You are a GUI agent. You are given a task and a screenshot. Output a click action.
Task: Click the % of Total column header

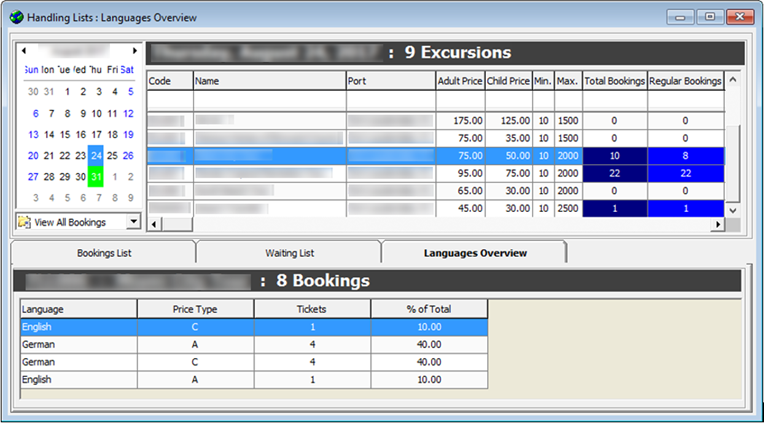click(x=429, y=309)
